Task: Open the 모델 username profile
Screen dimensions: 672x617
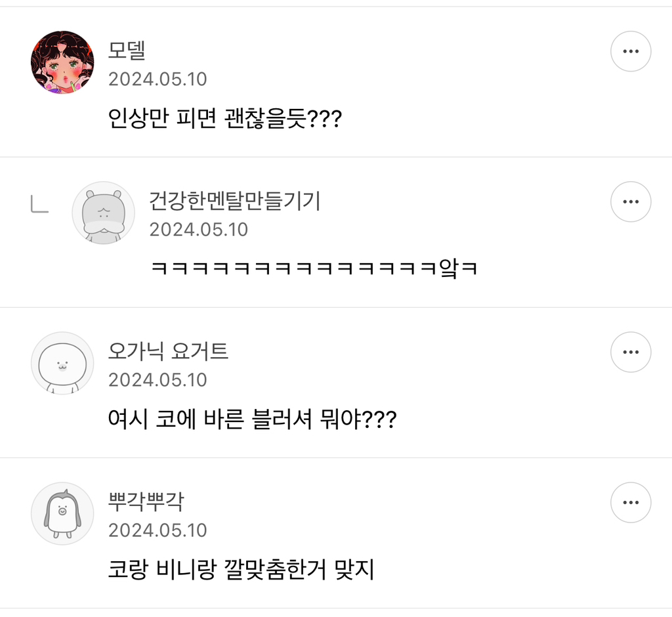Action: (x=126, y=51)
